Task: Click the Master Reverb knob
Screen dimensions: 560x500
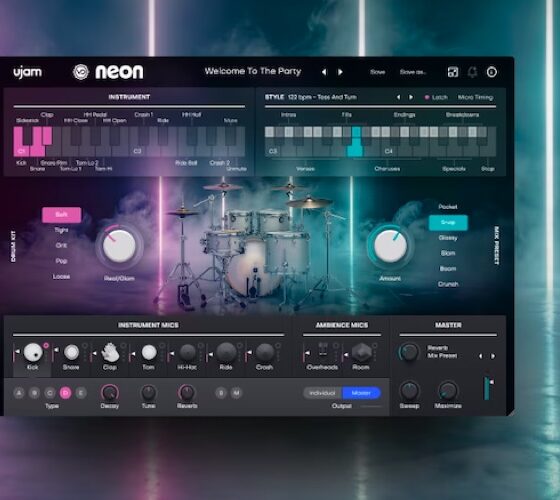Action: coord(409,352)
